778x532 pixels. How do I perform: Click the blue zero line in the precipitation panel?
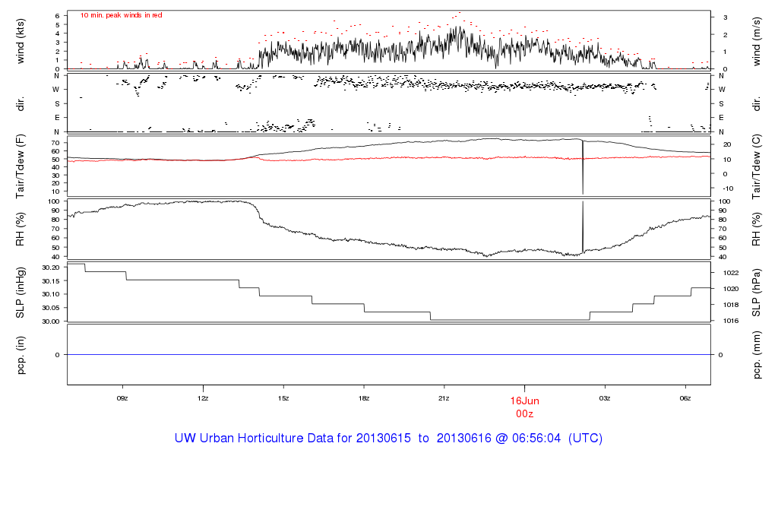[388, 355]
